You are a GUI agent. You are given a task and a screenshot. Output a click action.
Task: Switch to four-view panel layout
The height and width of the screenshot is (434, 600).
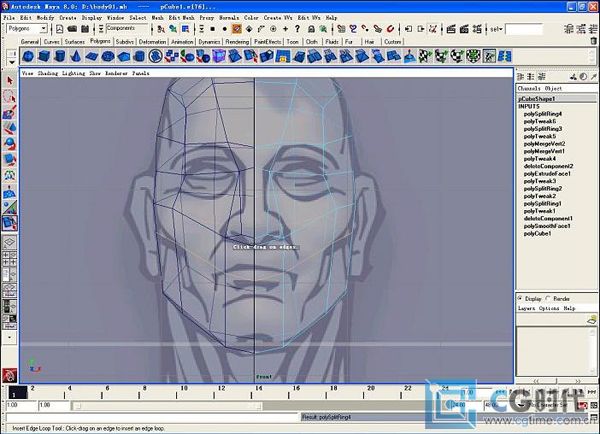click(x=10, y=258)
